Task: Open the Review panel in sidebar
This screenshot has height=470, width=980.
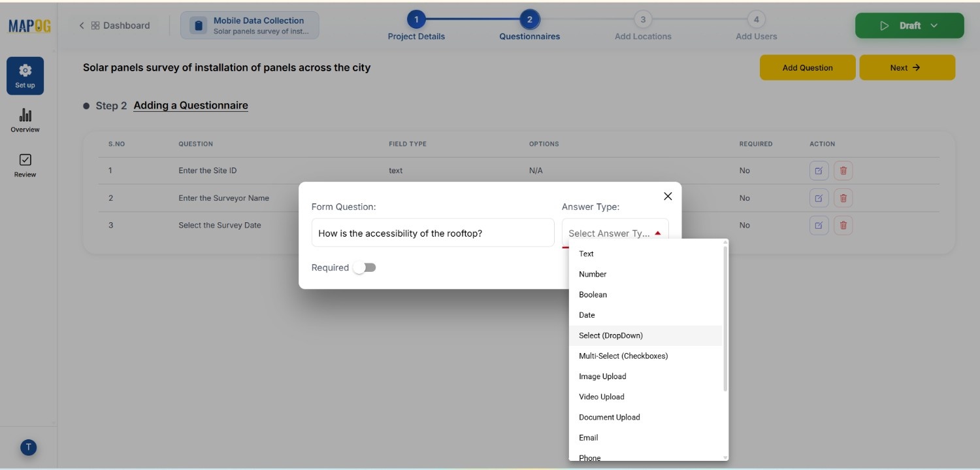Action: click(x=25, y=165)
